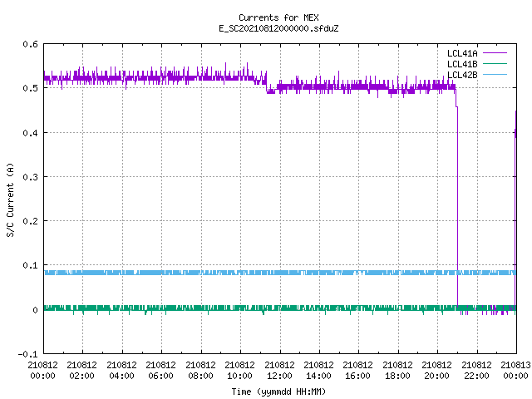Screen dimensions: 532x399
Task: Click the 0.3 y-axis tick label
Action: click(30, 177)
